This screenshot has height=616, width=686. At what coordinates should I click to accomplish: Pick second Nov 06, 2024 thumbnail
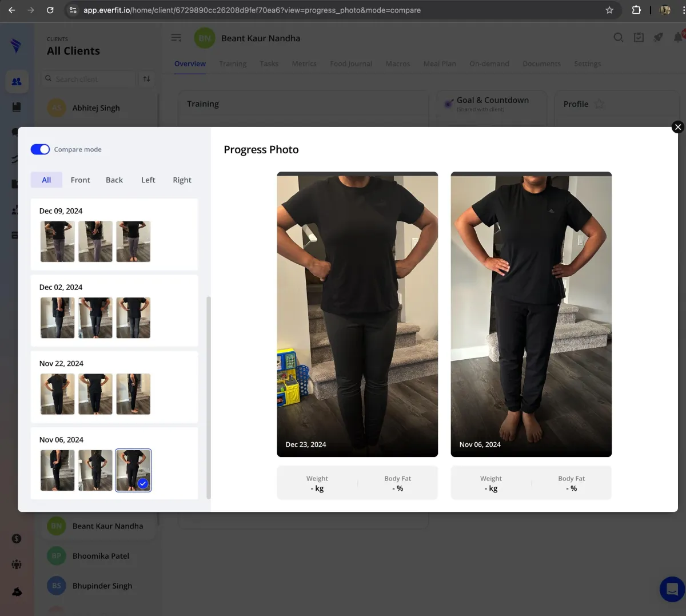pos(95,470)
